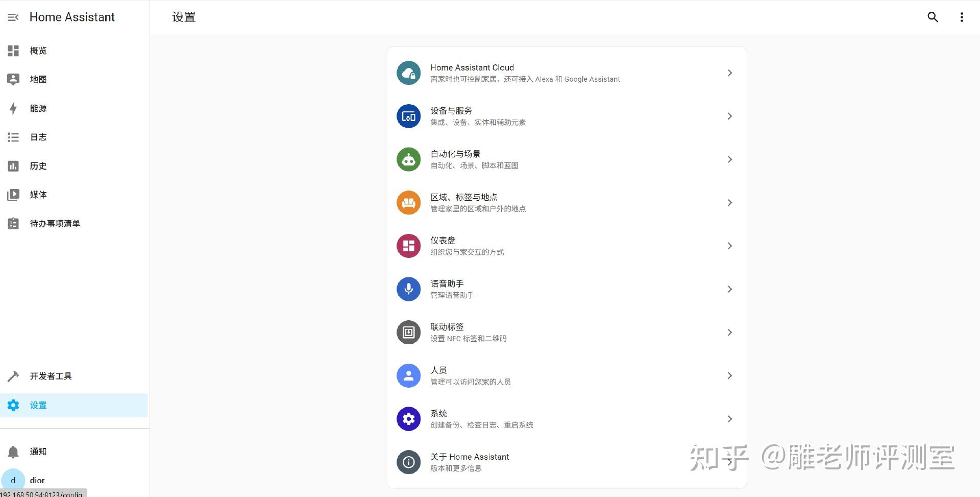Click the 仪表盘 dashboard tile icon
The height and width of the screenshot is (497, 980).
tap(408, 246)
